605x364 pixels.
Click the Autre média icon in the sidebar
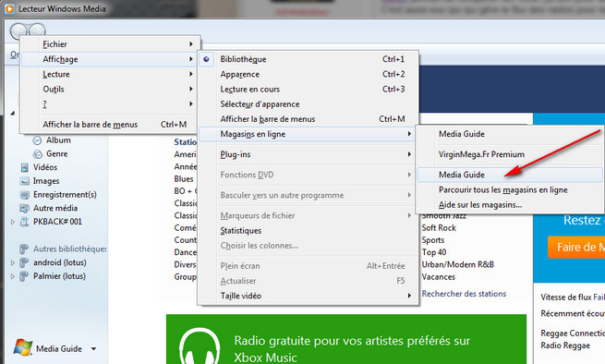pos(24,209)
